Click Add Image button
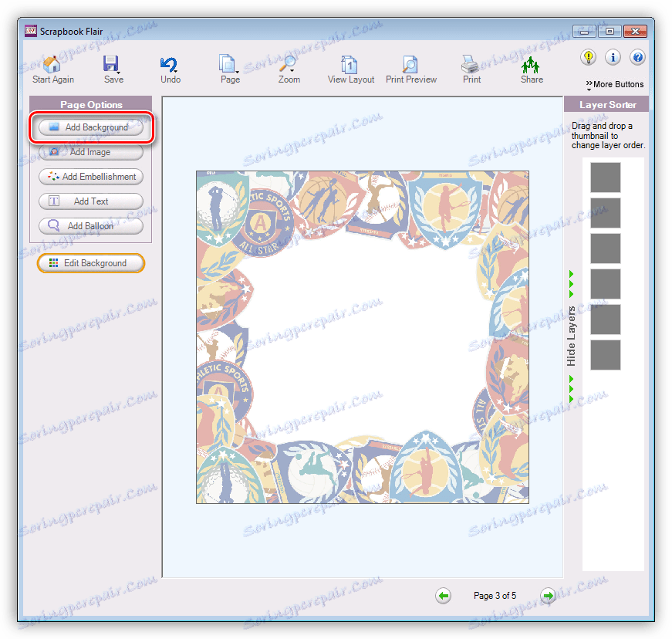 click(x=91, y=152)
